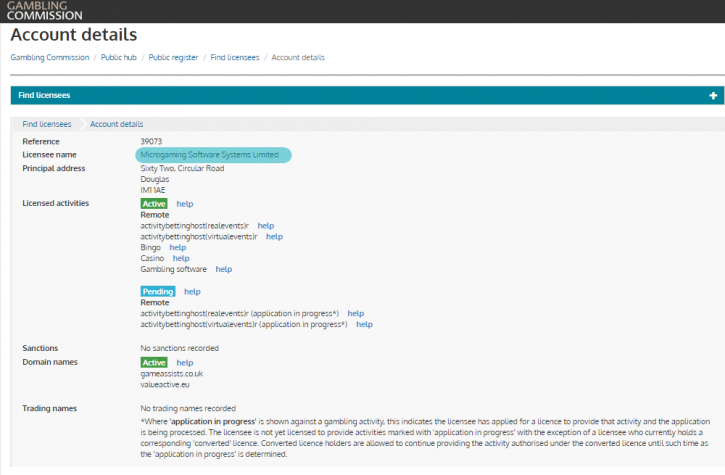
Task: Open help for active activitybettinghost(virtualevents)r
Action: (274, 237)
